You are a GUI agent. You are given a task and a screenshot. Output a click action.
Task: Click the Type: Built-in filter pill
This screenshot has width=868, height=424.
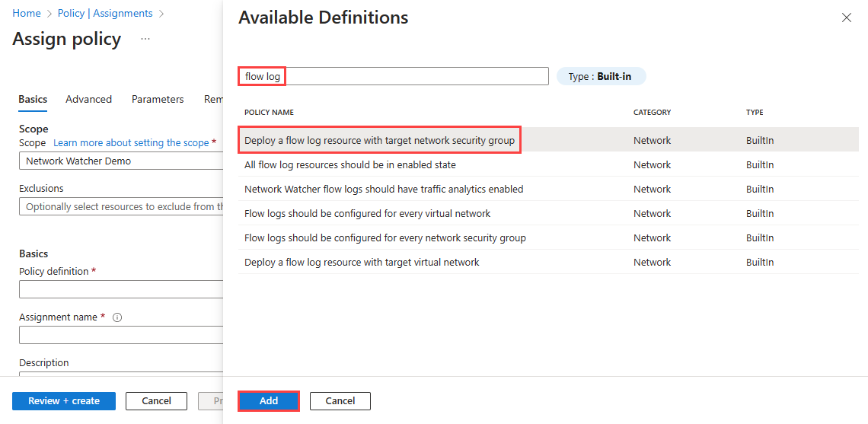coord(601,76)
